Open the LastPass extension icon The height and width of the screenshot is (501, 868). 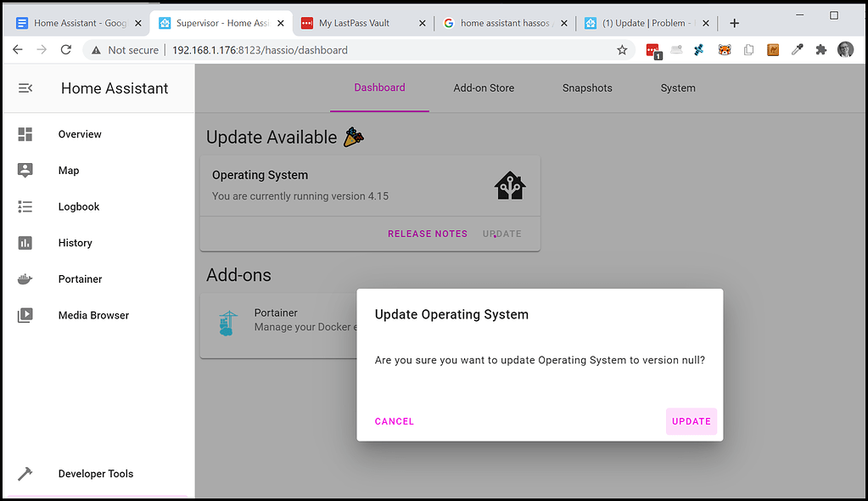point(652,50)
